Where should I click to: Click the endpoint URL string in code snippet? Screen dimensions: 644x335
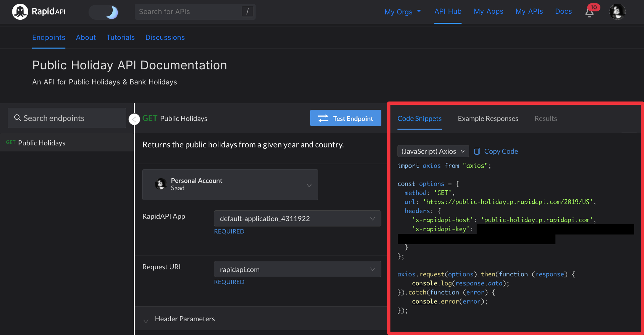[507, 202]
